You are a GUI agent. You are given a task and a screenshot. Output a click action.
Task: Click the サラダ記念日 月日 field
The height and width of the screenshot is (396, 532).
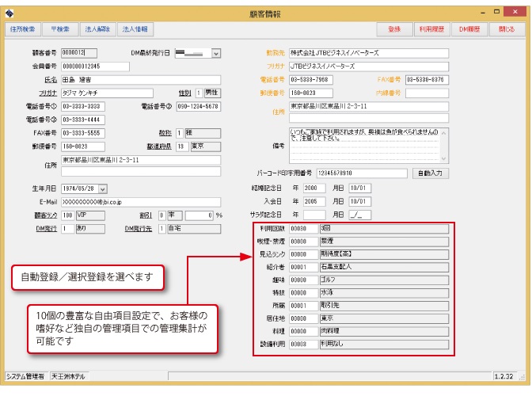pos(360,215)
